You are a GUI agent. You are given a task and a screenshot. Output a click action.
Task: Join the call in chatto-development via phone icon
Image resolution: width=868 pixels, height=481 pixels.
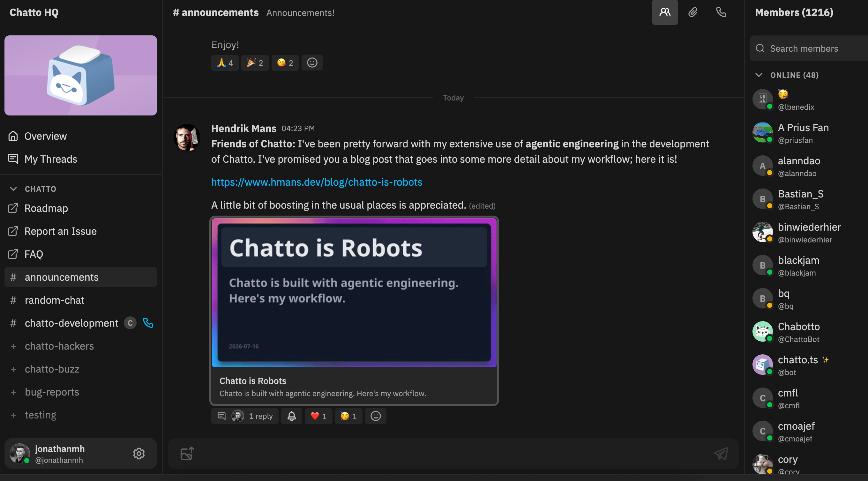pos(148,323)
